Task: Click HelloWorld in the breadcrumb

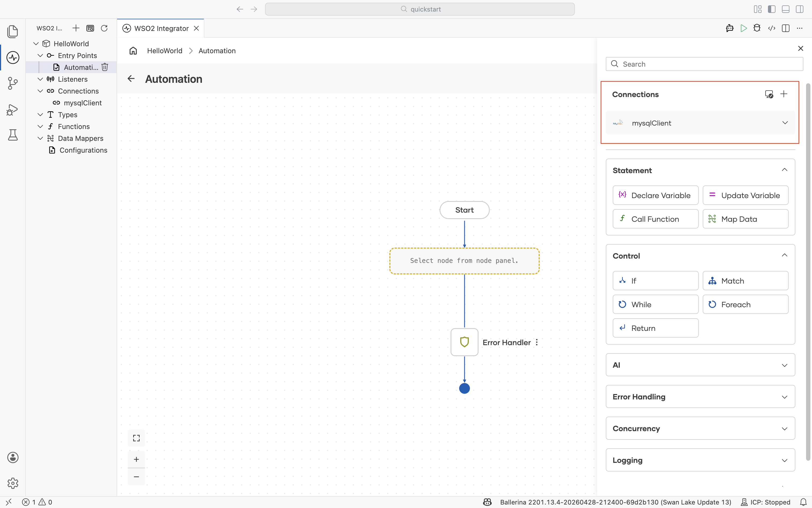Action: coord(165,51)
